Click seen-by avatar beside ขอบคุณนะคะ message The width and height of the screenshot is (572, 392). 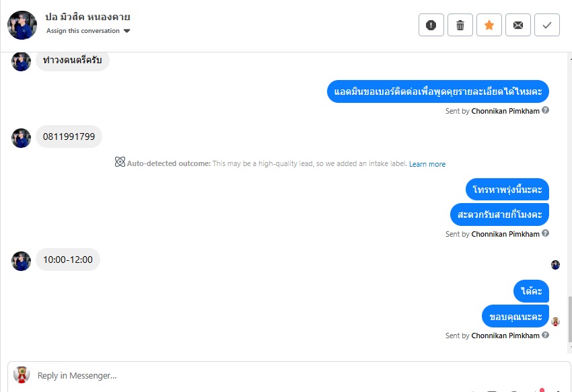555,321
